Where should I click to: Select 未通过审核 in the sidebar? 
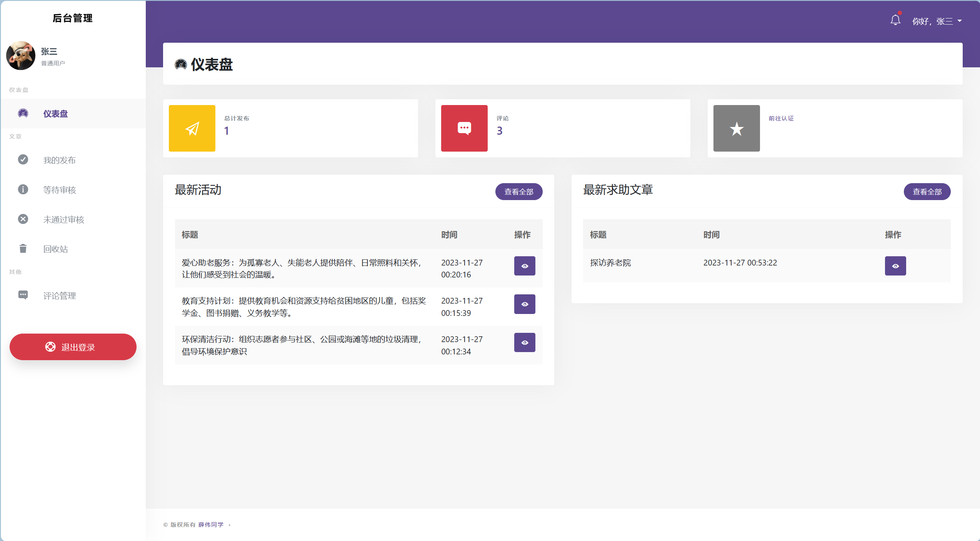coord(63,219)
